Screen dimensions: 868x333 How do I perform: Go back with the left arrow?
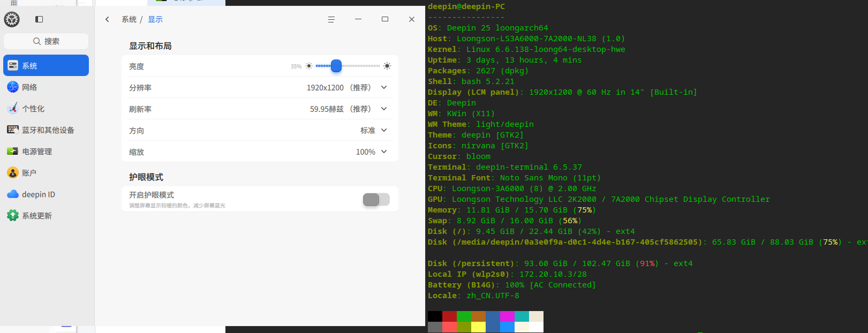pyautogui.click(x=107, y=19)
